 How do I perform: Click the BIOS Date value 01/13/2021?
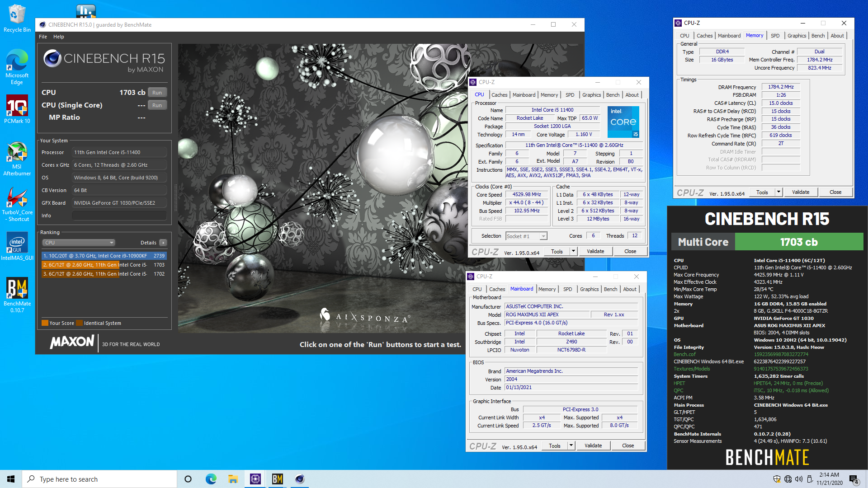pos(571,387)
